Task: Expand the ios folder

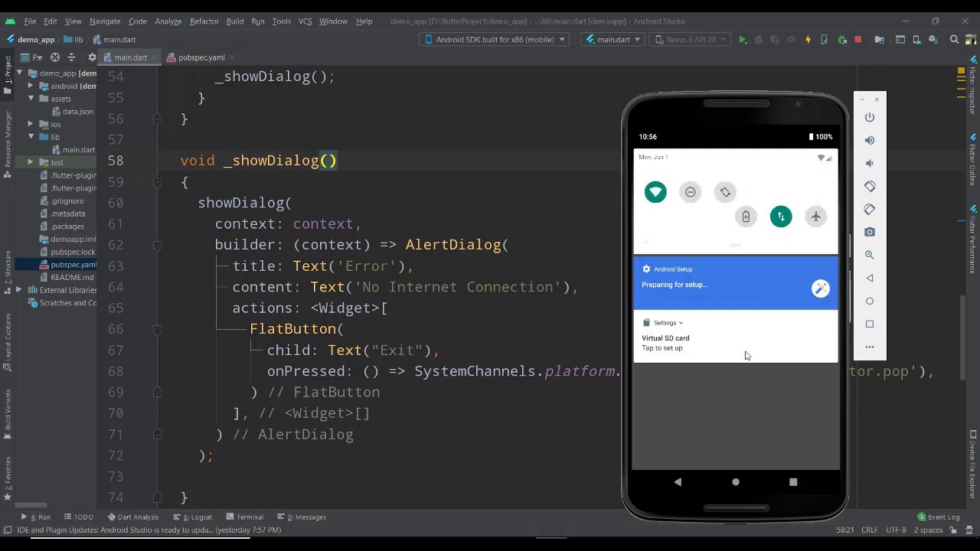Action: coord(31,124)
